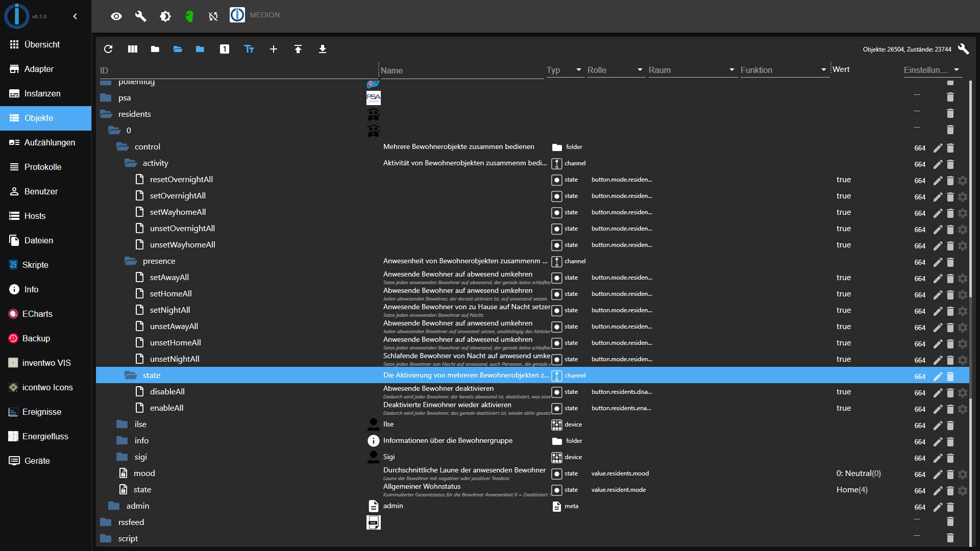Collapse all folders in toolbar
980x551 pixels.
[155, 49]
